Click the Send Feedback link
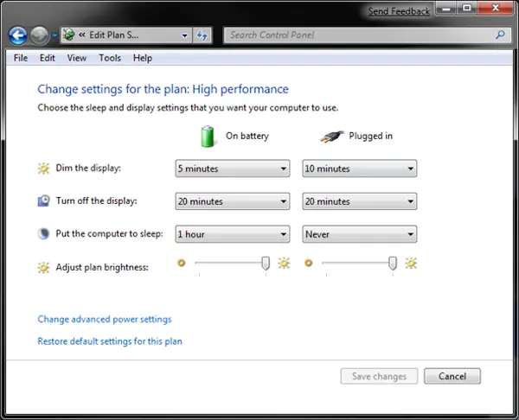Screen dimensions: 519x420 click(399, 11)
